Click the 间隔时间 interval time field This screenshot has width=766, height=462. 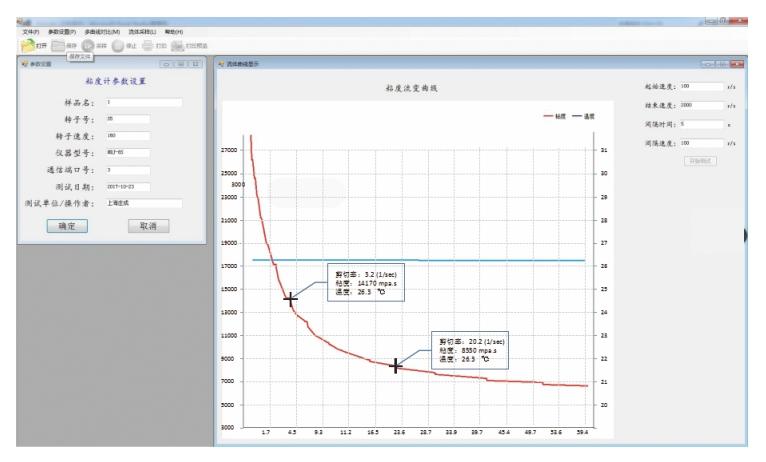coord(702,125)
